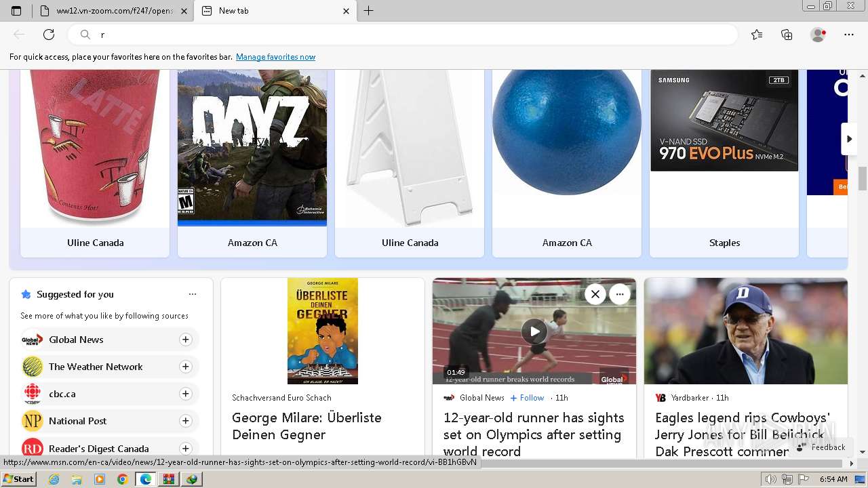
Task: Open 12-year-old runner Olympics headline
Action: point(534,434)
